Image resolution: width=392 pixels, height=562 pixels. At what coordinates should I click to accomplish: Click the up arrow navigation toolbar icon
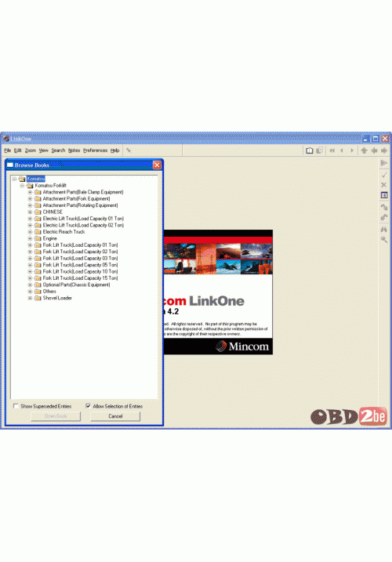(x=365, y=150)
